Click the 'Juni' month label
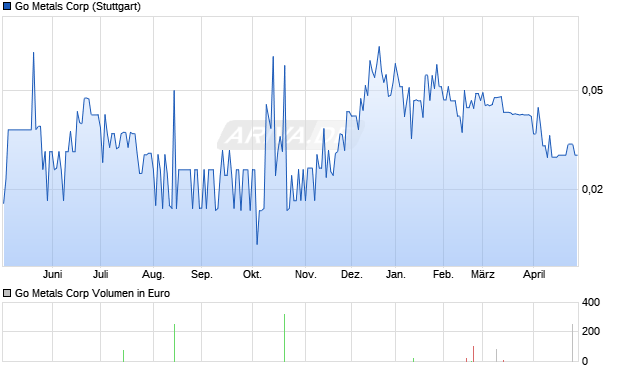 53,274
